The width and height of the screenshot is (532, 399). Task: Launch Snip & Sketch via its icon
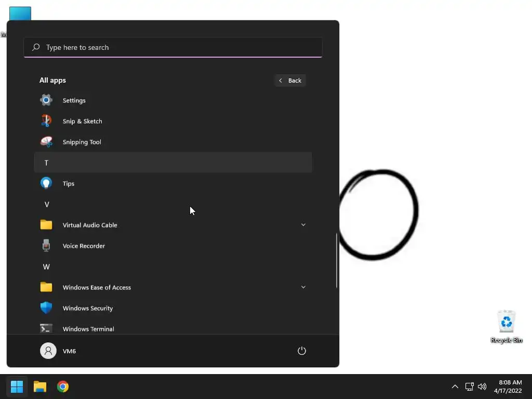point(46,121)
